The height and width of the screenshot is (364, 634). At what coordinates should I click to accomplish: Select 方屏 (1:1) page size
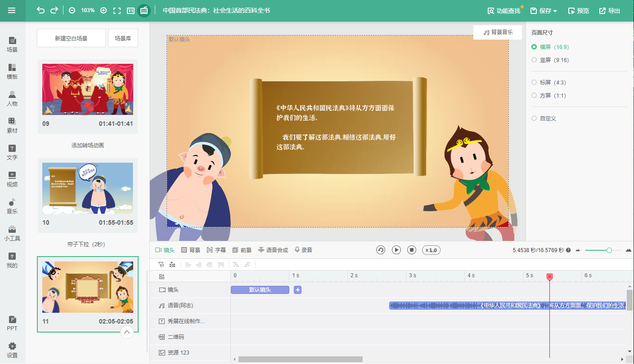tap(549, 95)
